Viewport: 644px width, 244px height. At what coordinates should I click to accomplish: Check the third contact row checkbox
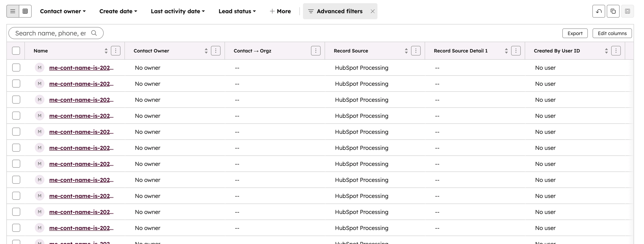16,100
